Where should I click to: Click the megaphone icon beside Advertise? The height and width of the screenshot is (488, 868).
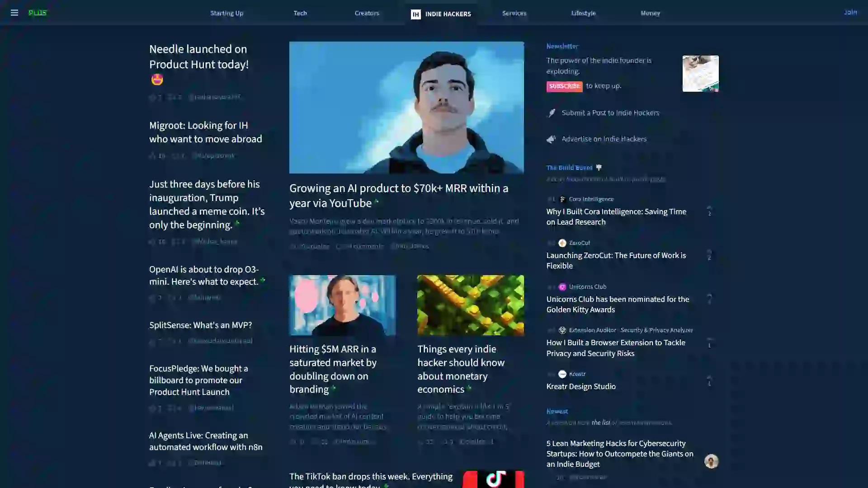click(551, 139)
